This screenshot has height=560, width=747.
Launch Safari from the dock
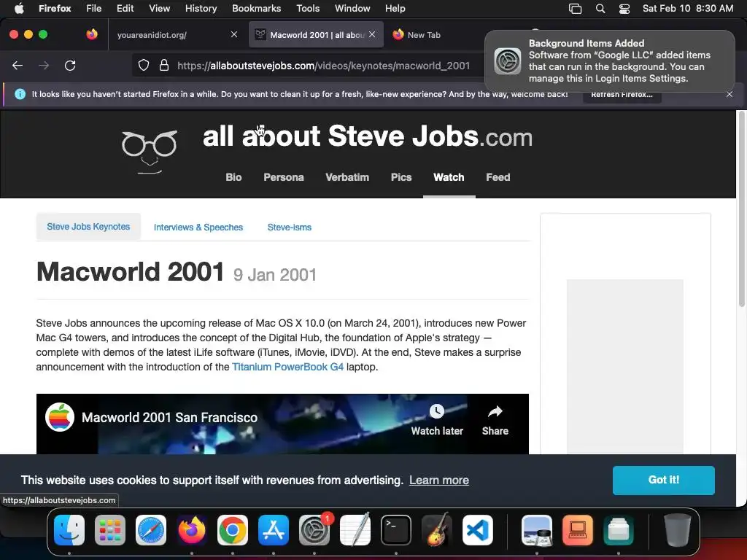151,530
